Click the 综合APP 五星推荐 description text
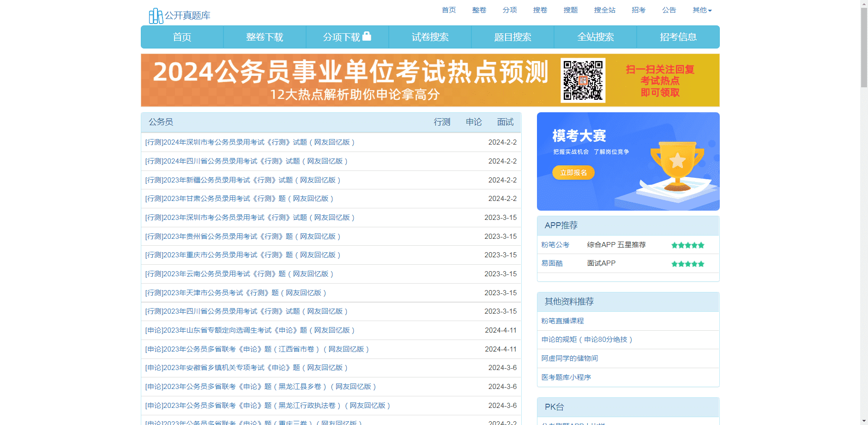This screenshot has height=425, width=868. 616,245
